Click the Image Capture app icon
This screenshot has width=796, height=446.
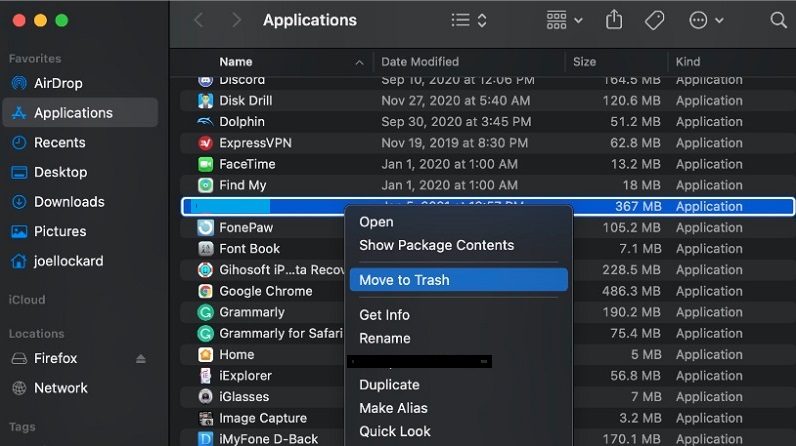tap(205, 418)
